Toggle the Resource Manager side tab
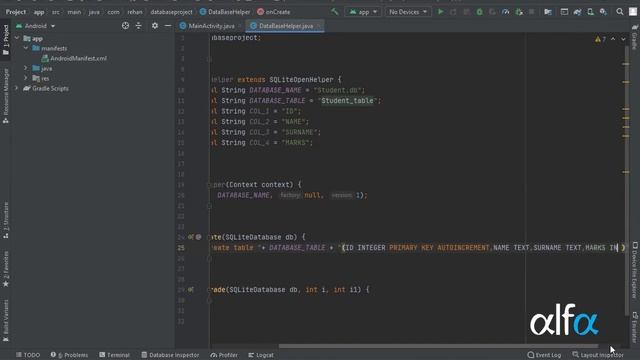 point(6,96)
